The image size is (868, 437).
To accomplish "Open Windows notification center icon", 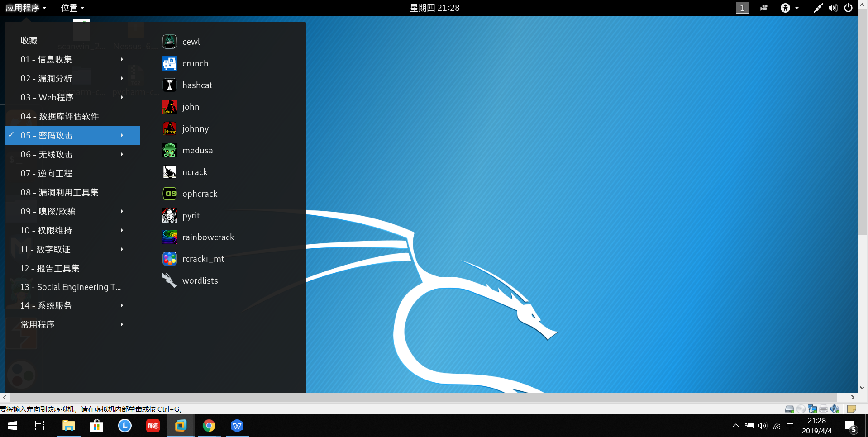I will click(x=850, y=426).
